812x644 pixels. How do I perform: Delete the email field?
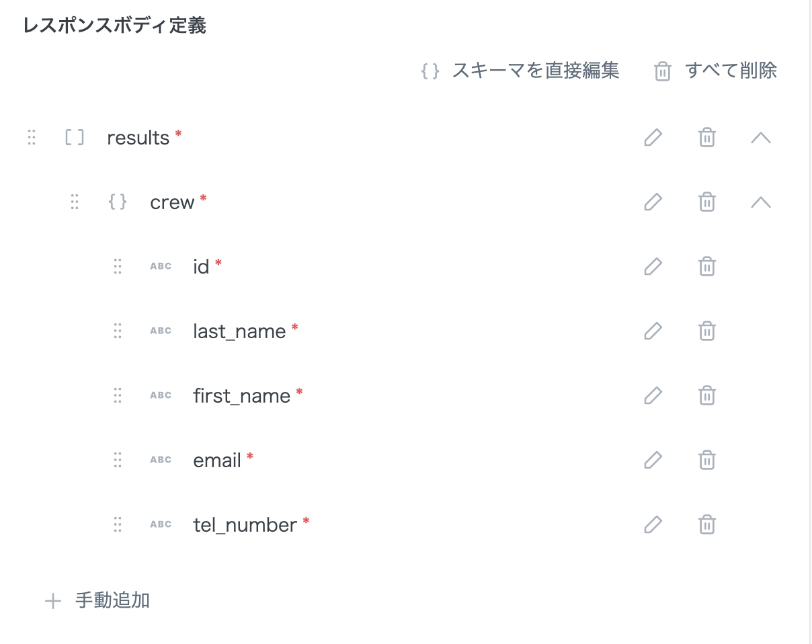point(706,460)
